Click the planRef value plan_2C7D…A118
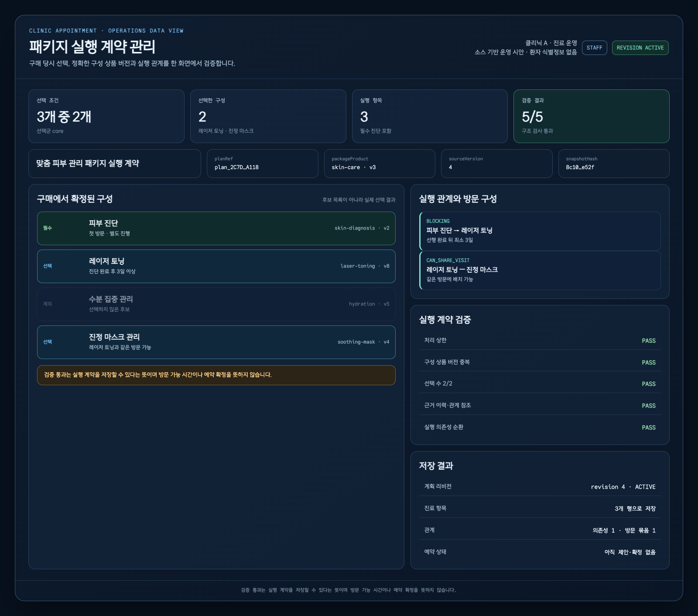698x616 pixels. click(236, 167)
